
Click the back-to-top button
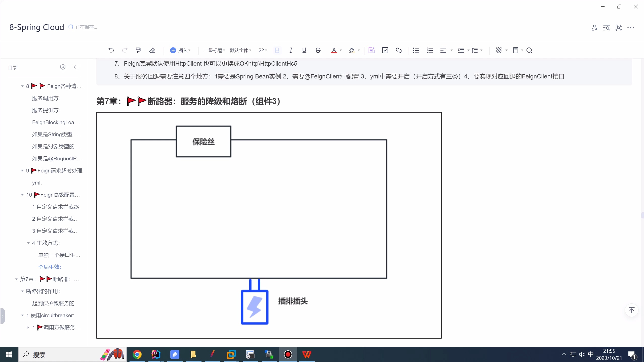[x=632, y=310]
